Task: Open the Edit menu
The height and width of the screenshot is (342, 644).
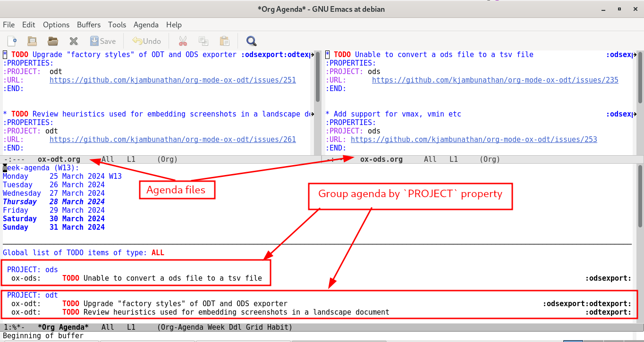Action: click(29, 25)
